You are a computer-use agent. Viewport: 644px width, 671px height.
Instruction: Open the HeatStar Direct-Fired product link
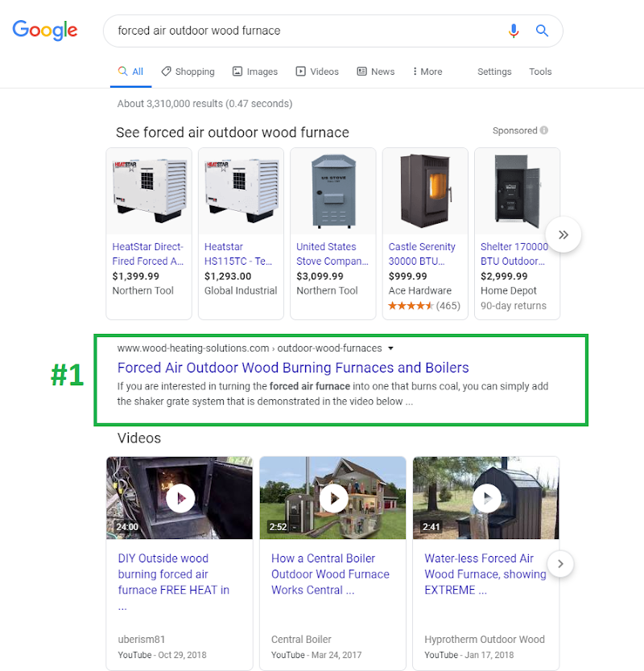(148, 253)
